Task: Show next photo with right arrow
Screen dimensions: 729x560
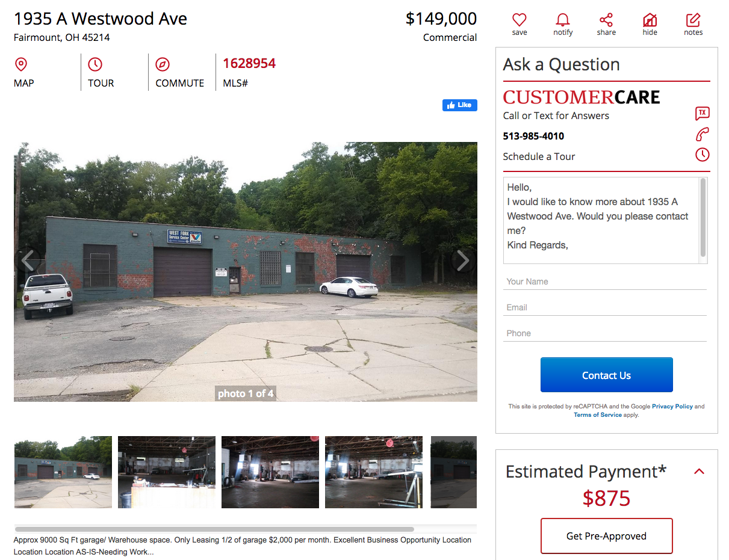Action: coord(462,260)
